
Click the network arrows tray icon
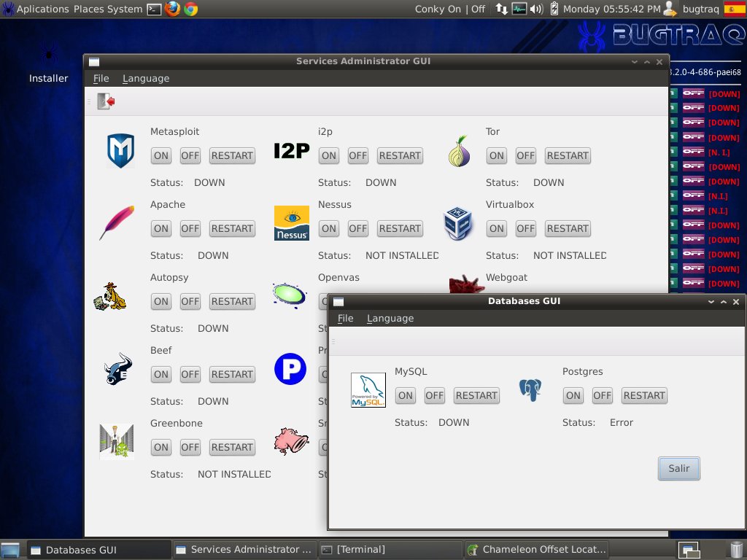tap(501, 9)
